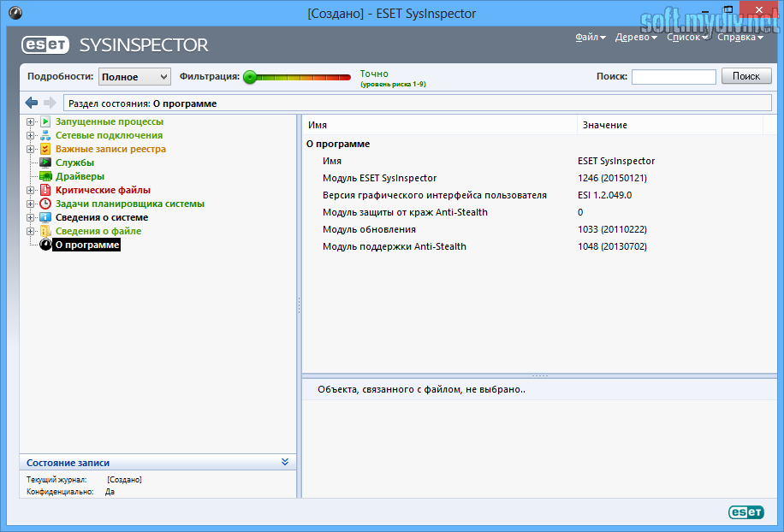784x532 pixels.
Task: Click the Поиск search button
Action: coord(746,76)
